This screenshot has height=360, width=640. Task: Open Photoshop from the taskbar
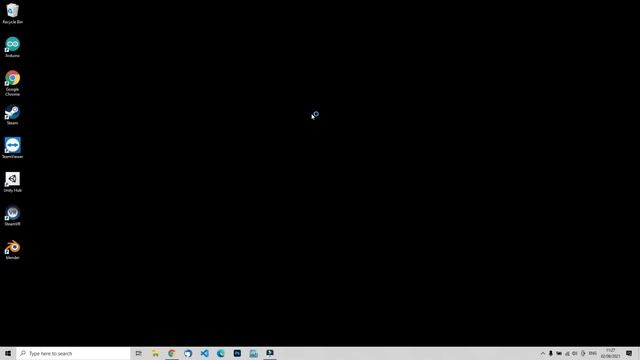click(237, 353)
